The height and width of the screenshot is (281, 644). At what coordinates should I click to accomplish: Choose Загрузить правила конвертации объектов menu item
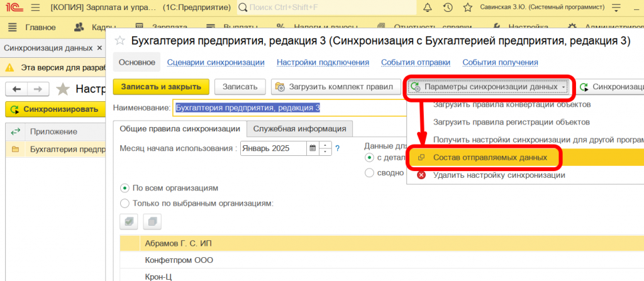click(x=512, y=104)
